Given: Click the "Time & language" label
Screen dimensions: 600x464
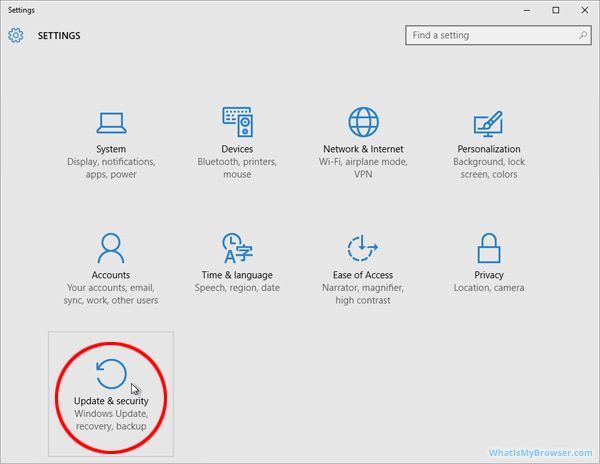Looking at the screenshot, I should [x=237, y=275].
